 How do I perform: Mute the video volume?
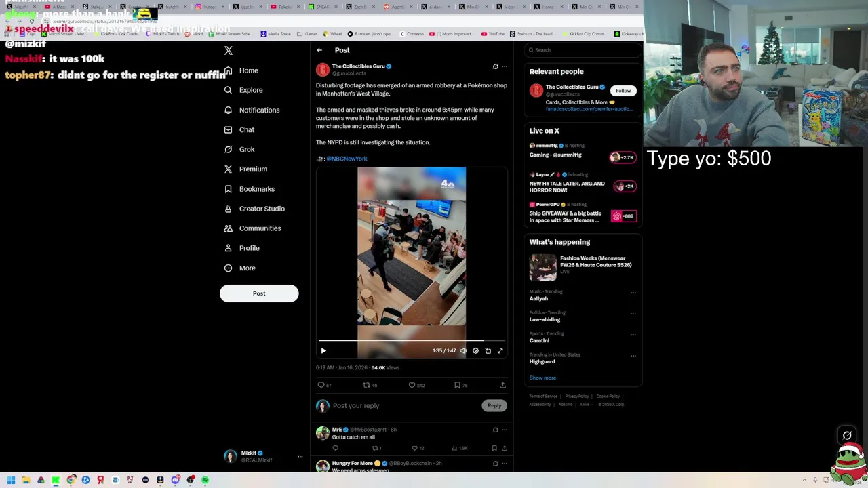tap(463, 351)
